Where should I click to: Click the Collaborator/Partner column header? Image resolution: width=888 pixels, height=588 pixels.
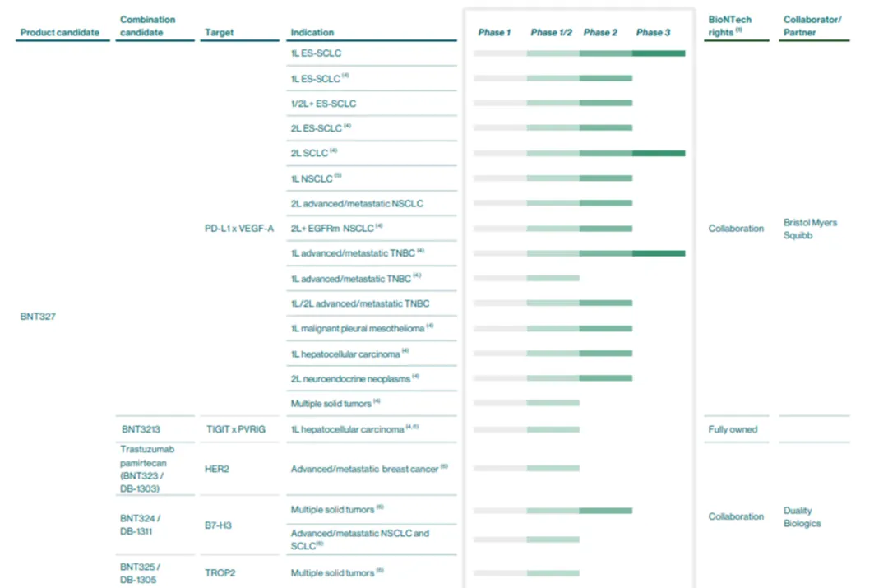tap(813, 25)
